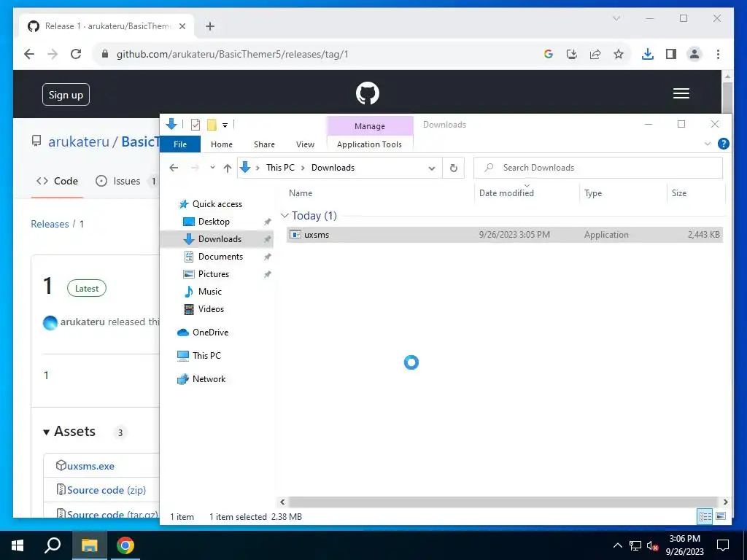Open the View ribbon tab
This screenshot has width=747, height=560.
click(305, 144)
